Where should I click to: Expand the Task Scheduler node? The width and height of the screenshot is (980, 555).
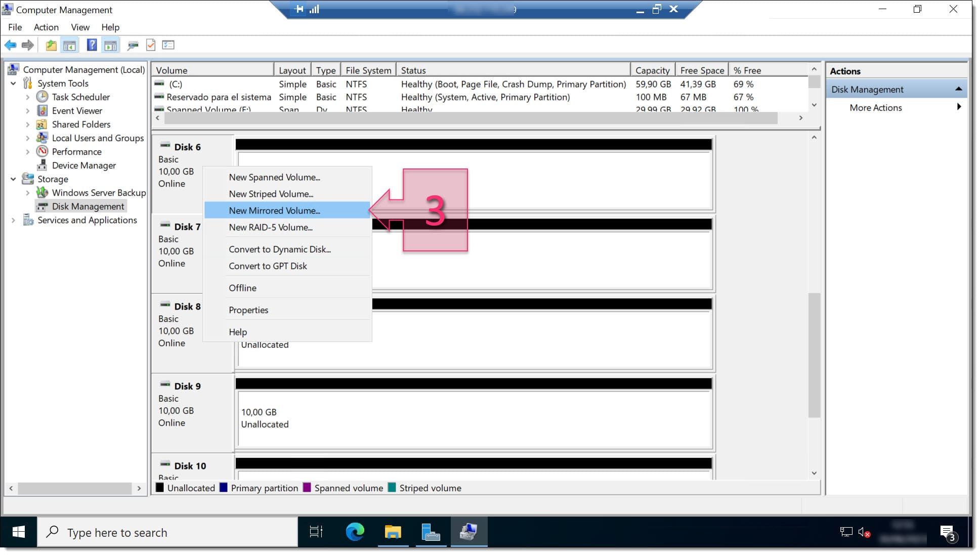(x=28, y=97)
